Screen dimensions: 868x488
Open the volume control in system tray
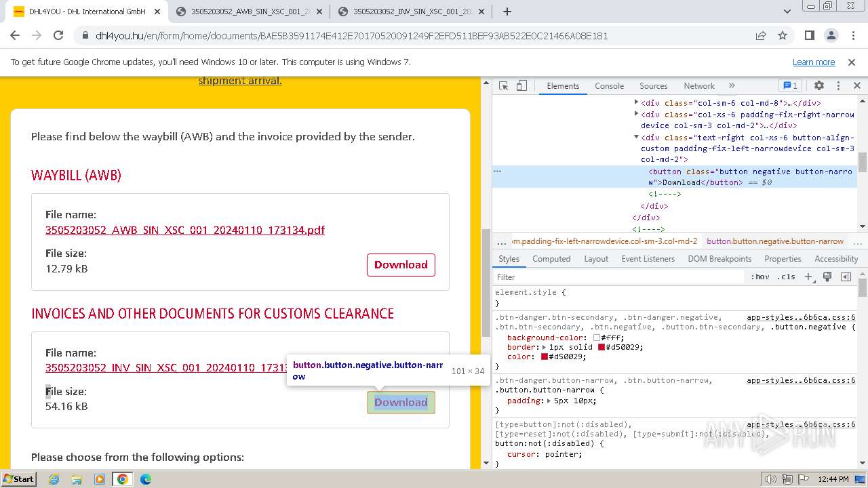770,479
